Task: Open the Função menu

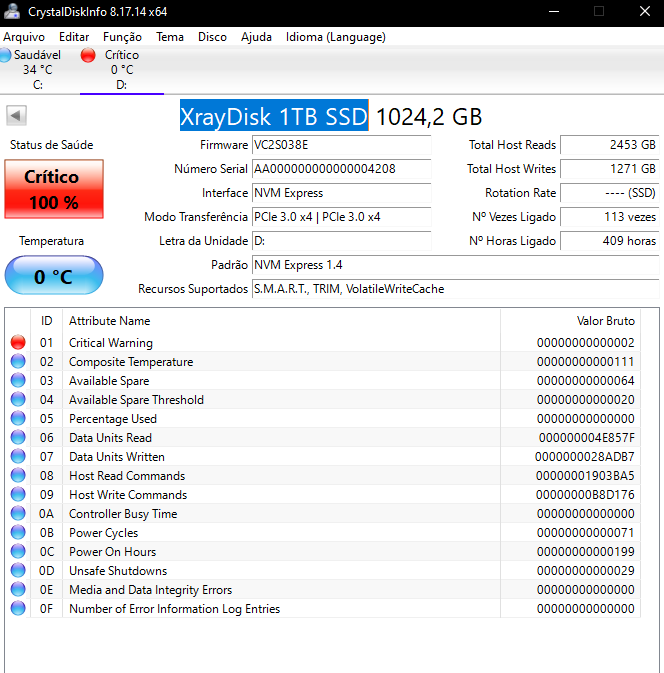Action: click(x=122, y=37)
